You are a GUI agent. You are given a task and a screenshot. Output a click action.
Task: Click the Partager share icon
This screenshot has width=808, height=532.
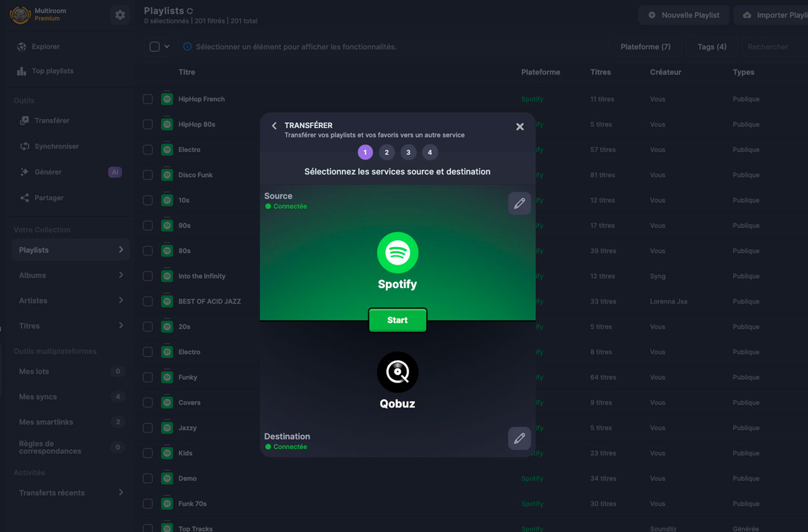pos(25,197)
